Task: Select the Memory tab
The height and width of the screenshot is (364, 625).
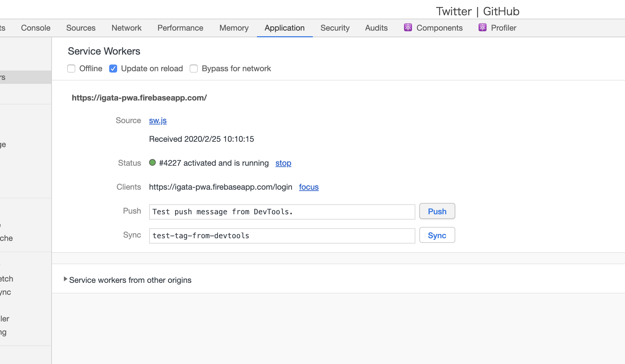Action: pyautogui.click(x=234, y=28)
